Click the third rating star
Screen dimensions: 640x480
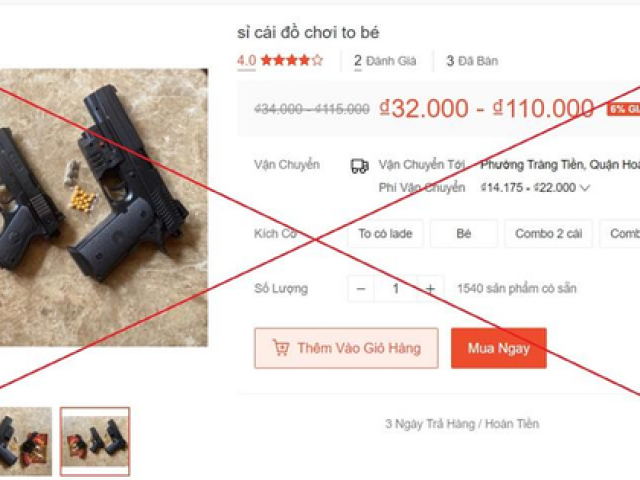point(292,61)
